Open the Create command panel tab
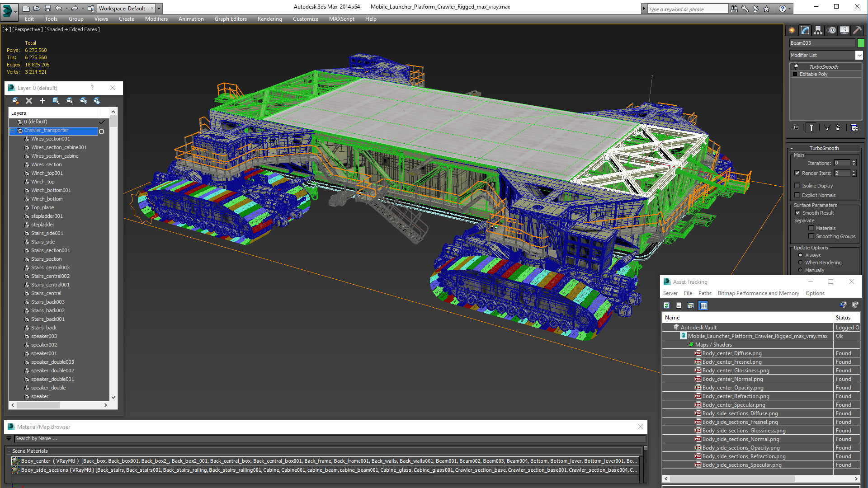This screenshot has width=868, height=488. [x=792, y=30]
